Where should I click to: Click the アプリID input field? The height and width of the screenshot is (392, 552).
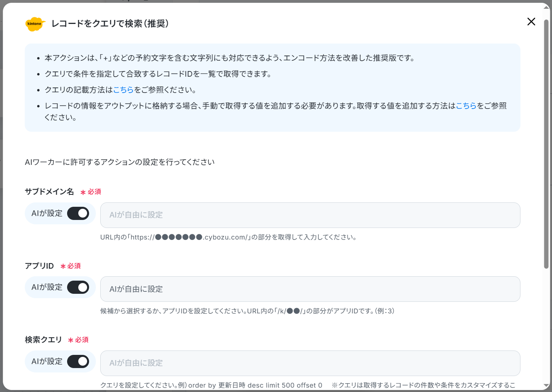[x=310, y=289]
